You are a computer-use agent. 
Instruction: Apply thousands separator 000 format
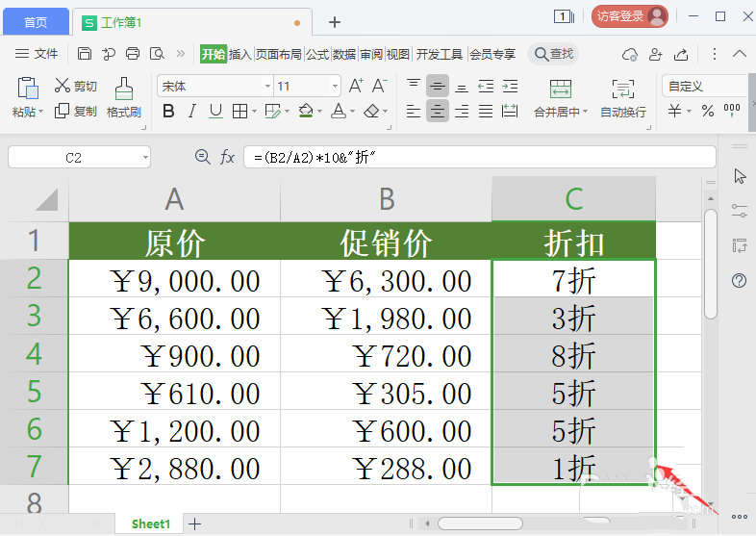click(x=732, y=111)
